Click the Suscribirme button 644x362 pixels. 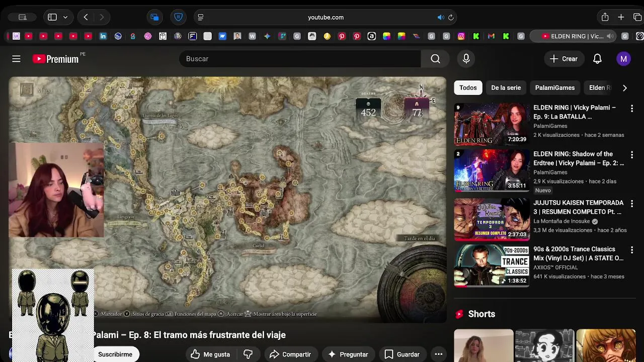point(115,354)
